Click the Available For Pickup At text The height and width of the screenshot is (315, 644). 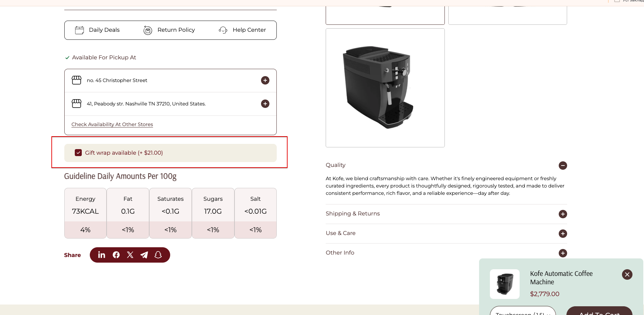[104, 58]
